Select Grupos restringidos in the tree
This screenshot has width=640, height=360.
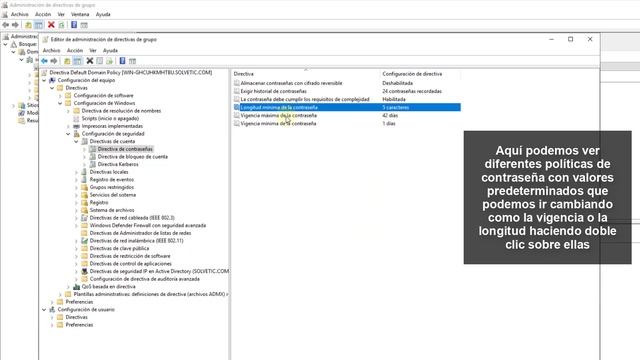pos(111,187)
